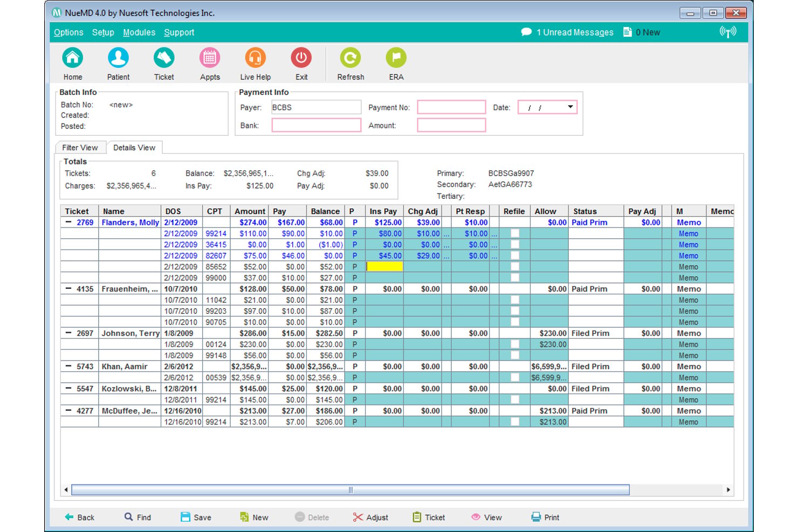Open the Appts calendar icon
Screen dimensions: 798x532
coord(210,58)
